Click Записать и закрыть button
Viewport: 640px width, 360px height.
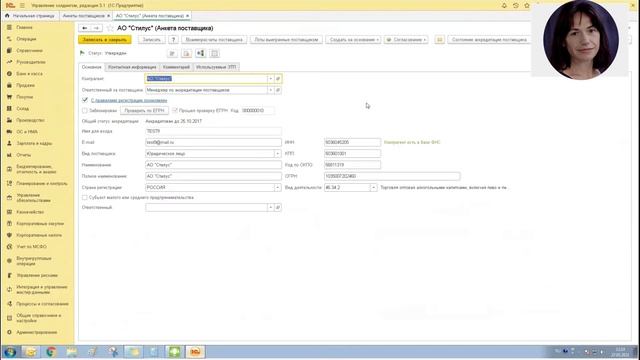[105, 40]
